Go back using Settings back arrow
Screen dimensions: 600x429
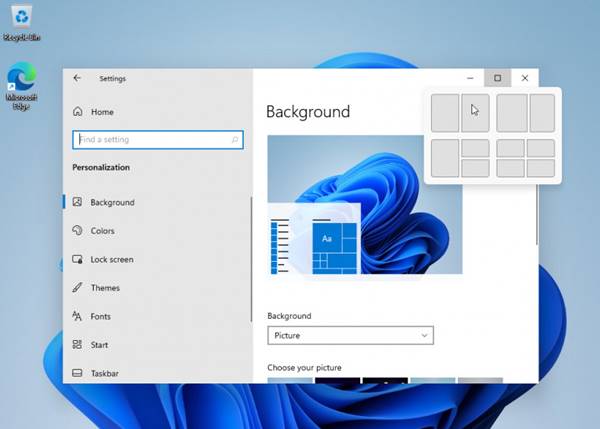point(77,78)
